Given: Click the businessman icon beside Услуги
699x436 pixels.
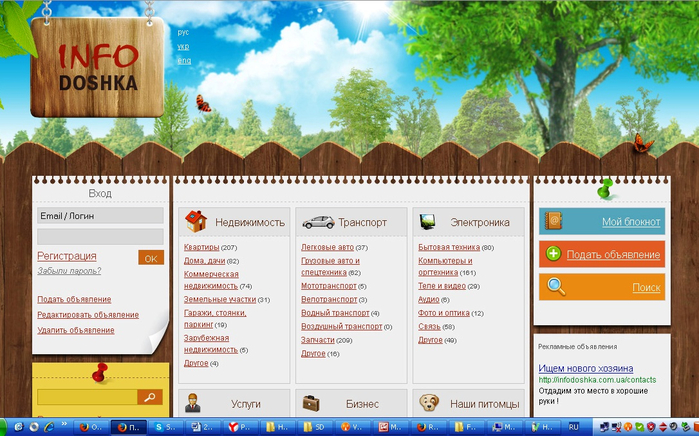Looking at the screenshot, I should [x=193, y=403].
